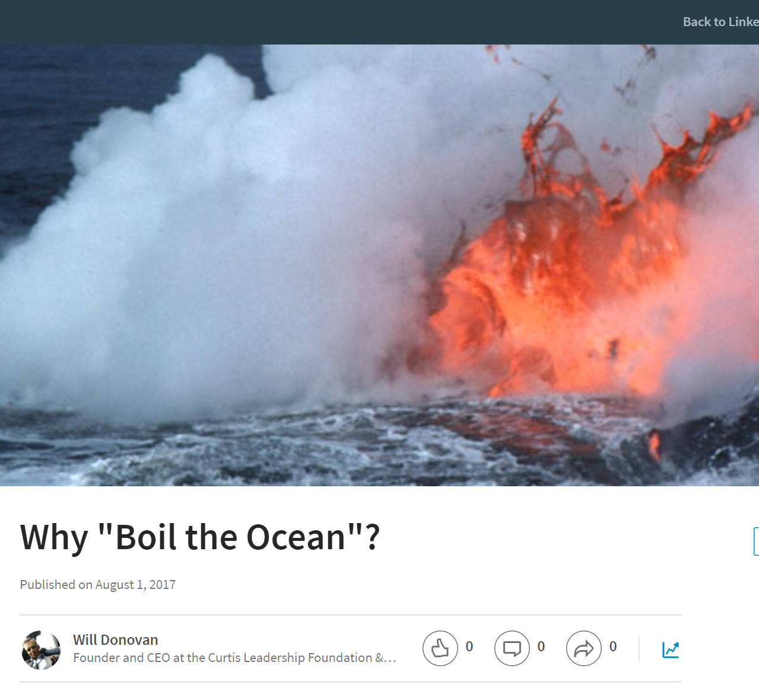Screen dimensions: 759x700
Task: Click the share count beside share arrow
Action: (x=613, y=647)
